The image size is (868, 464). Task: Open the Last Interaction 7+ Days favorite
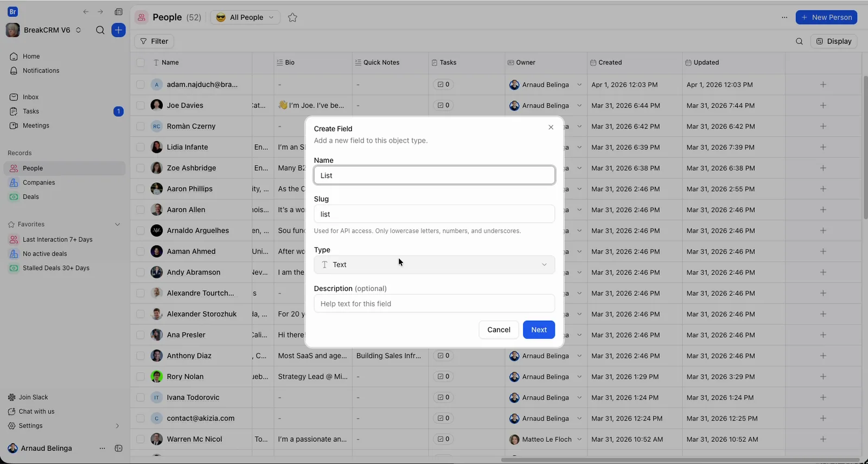(58, 239)
